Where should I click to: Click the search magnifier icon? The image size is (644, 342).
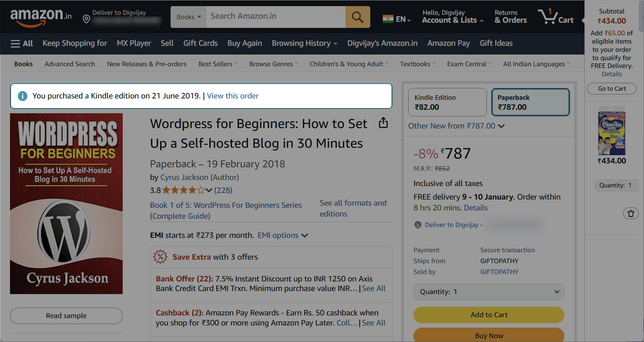pos(357,17)
